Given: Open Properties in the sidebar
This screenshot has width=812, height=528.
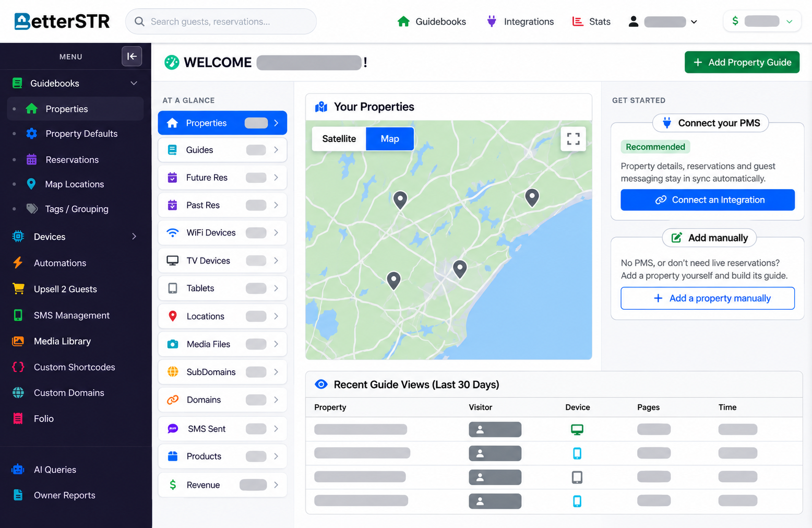Looking at the screenshot, I should (75, 109).
